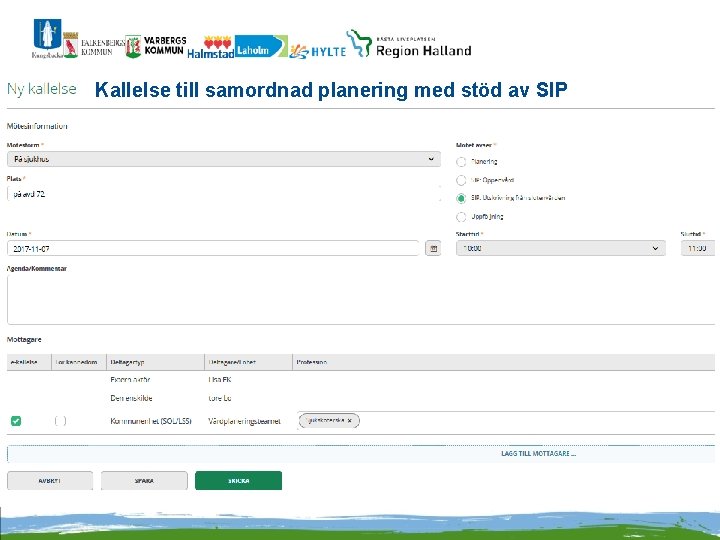Open the calendar date picker icon
The image size is (720, 540).
coord(433,248)
